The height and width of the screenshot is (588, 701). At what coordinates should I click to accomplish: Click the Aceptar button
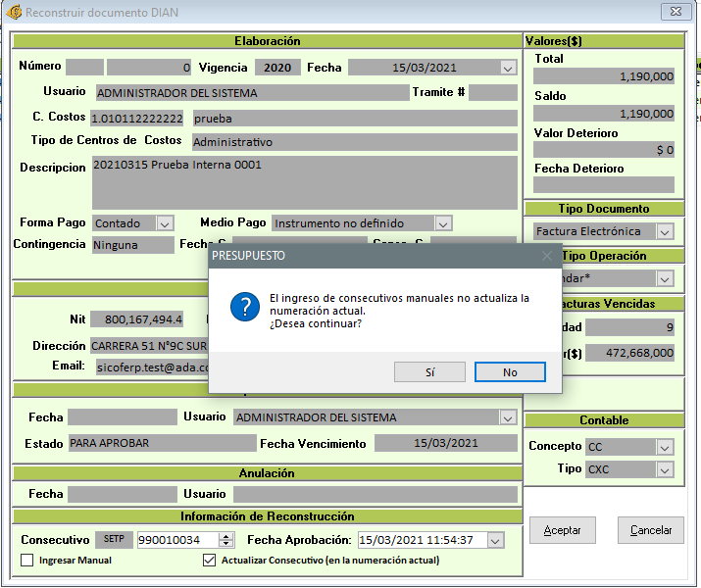tap(563, 530)
